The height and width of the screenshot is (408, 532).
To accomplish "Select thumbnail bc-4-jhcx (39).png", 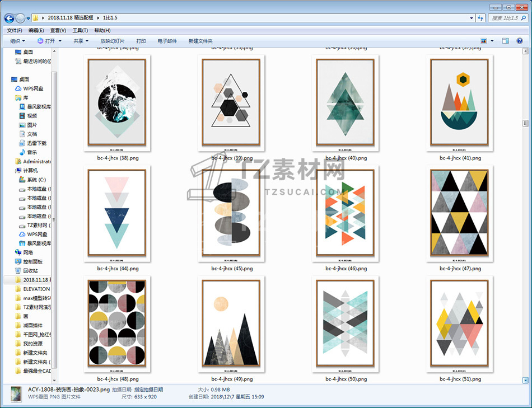I will [231, 103].
